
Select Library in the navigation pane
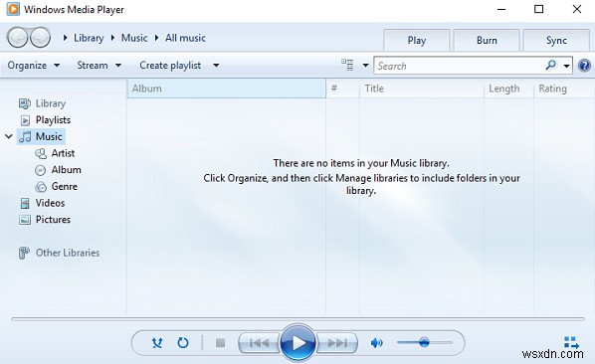[x=51, y=103]
